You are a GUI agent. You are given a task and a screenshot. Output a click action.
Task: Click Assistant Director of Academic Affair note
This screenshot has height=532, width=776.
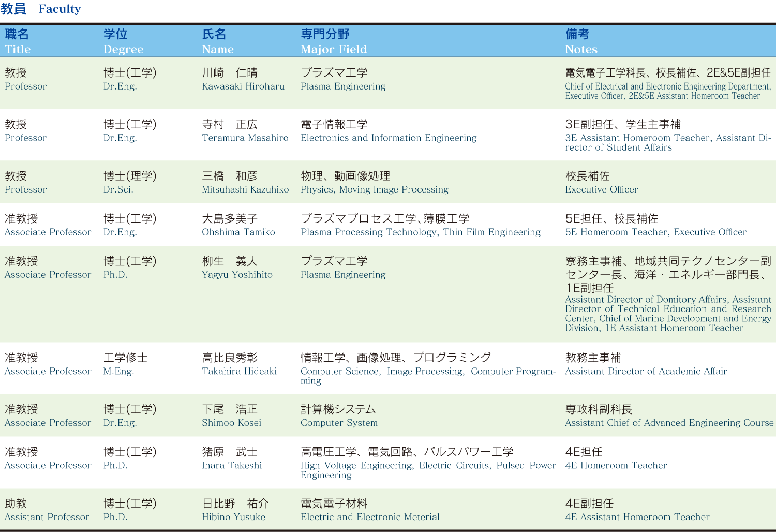646,372
